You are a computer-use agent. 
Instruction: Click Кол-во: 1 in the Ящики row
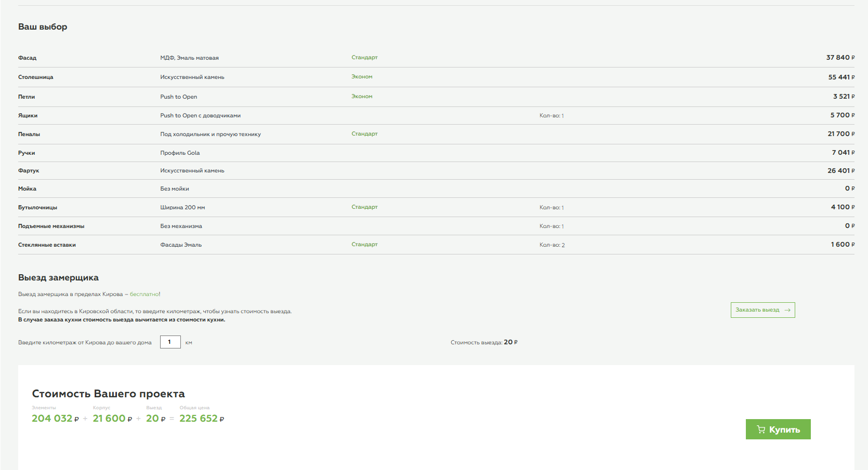tap(551, 116)
